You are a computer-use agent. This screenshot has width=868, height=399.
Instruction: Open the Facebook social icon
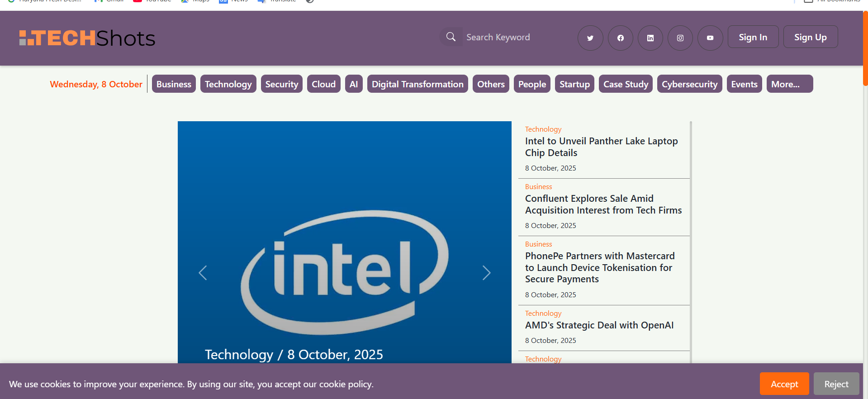click(621, 38)
